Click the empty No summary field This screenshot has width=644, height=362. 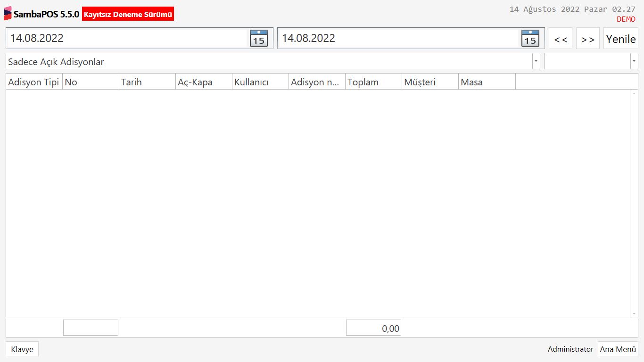pyautogui.click(x=91, y=328)
